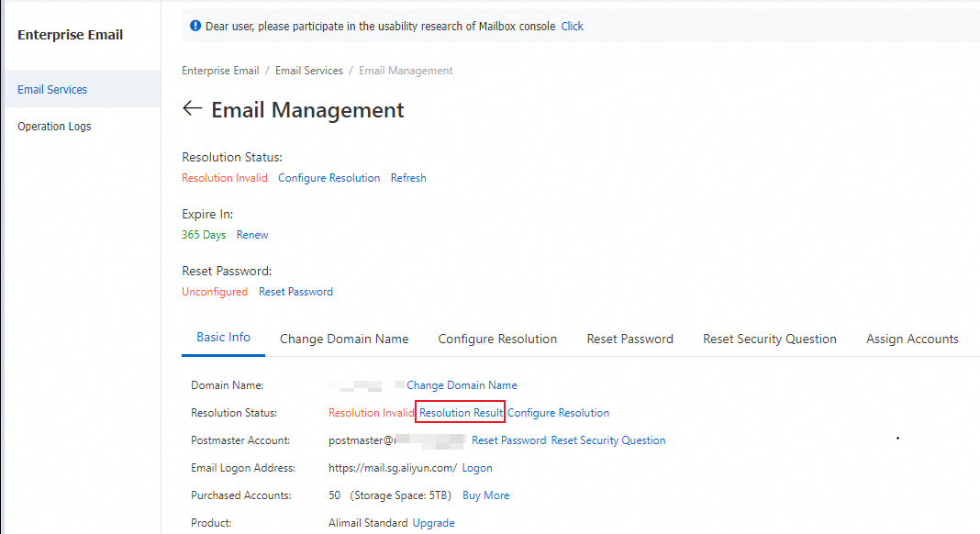Switch to the Change Domain Name tab
Screen dimensions: 980x534
[x=344, y=339]
